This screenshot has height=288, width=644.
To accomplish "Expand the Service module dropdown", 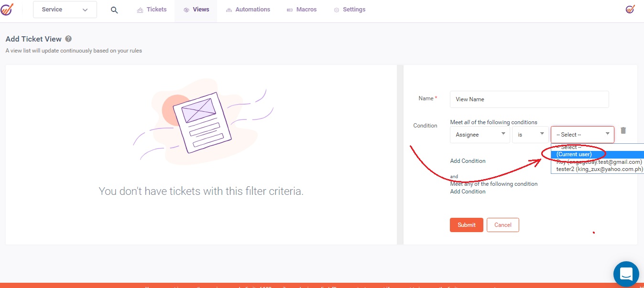I will pyautogui.click(x=65, y=10).
